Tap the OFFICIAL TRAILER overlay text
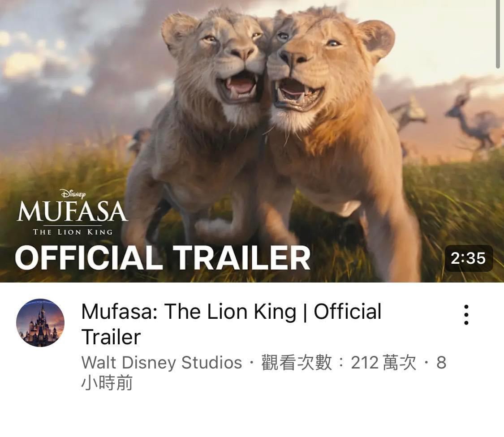The image size is (504, 437). 163,258
